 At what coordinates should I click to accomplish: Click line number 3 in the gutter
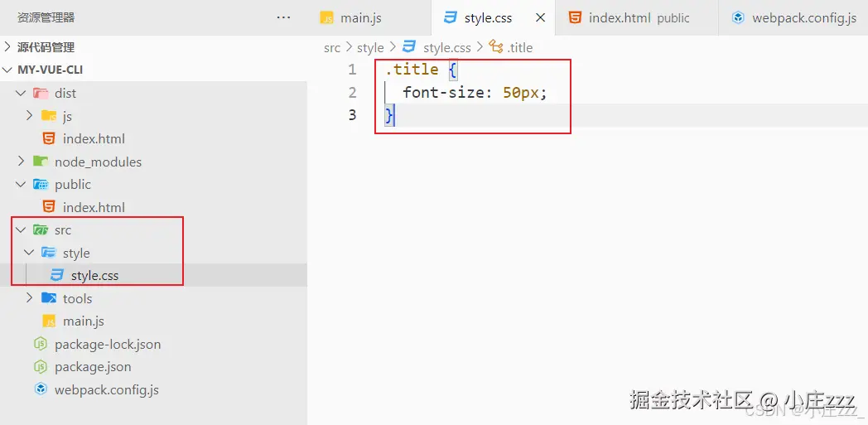pos(352,115)
